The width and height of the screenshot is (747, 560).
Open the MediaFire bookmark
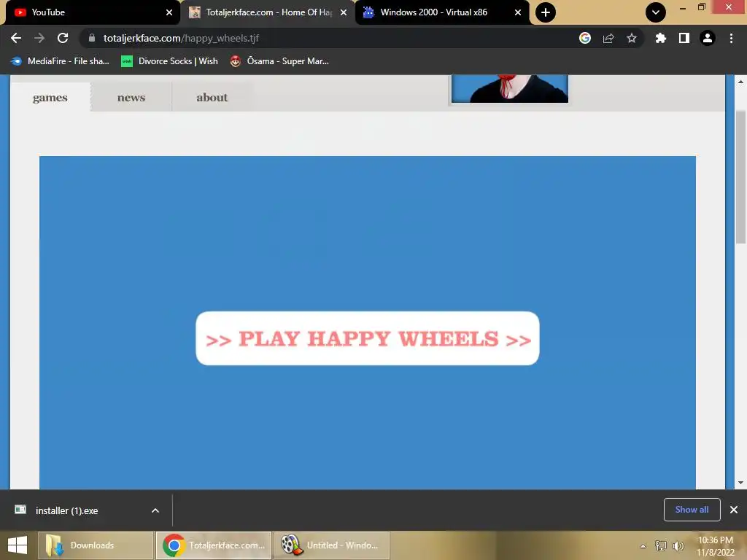[60, 61]
